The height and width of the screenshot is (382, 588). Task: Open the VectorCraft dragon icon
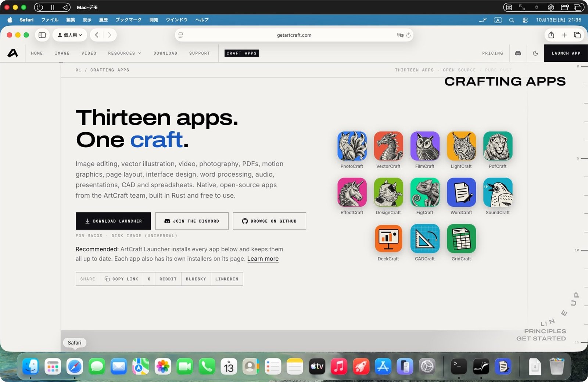pos(388,146)
